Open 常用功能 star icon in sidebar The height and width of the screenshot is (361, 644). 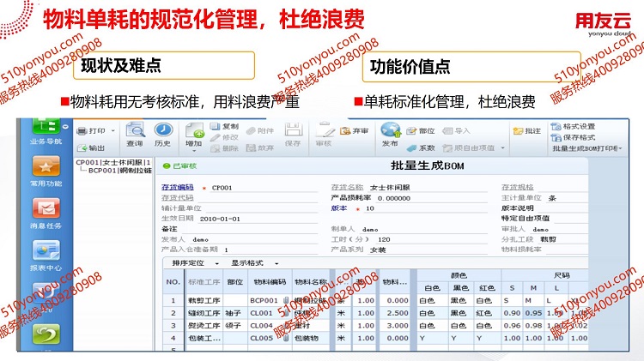point(45,168)
